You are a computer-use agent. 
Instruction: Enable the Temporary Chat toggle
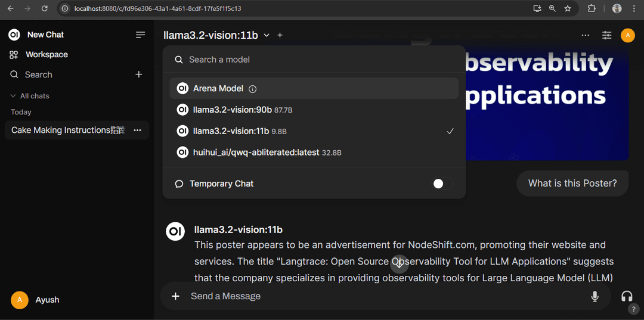pos(442,184)
